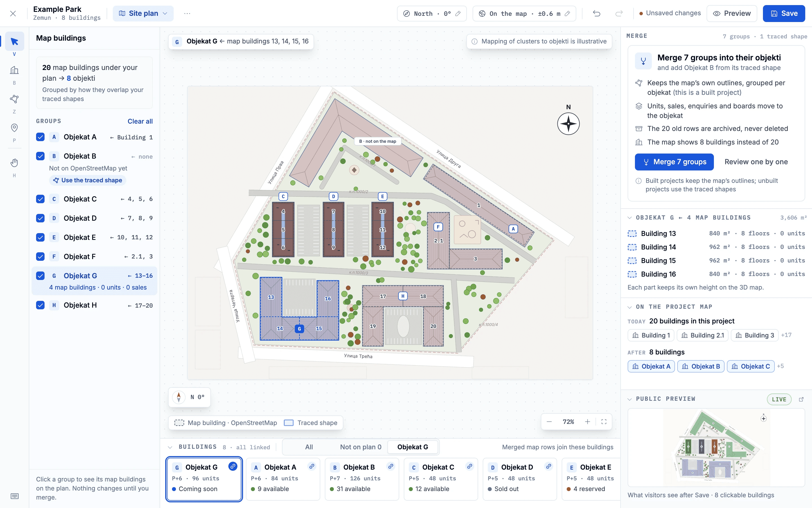The image size is (812, 508).
Task: Click the Building 2.1 chip under Today
Action: point(702,335)
